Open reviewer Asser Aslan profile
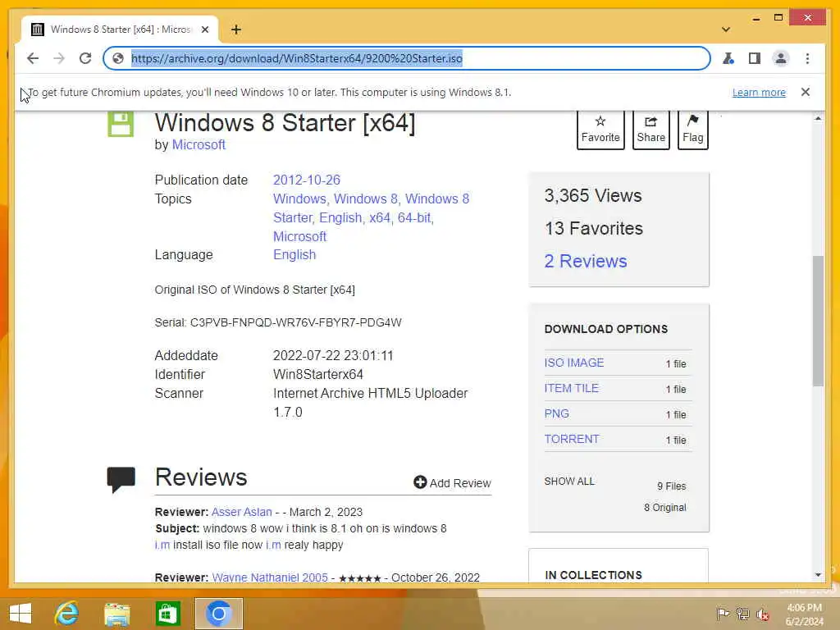Screen dimensions: 840x630 (x=242, y=512)
